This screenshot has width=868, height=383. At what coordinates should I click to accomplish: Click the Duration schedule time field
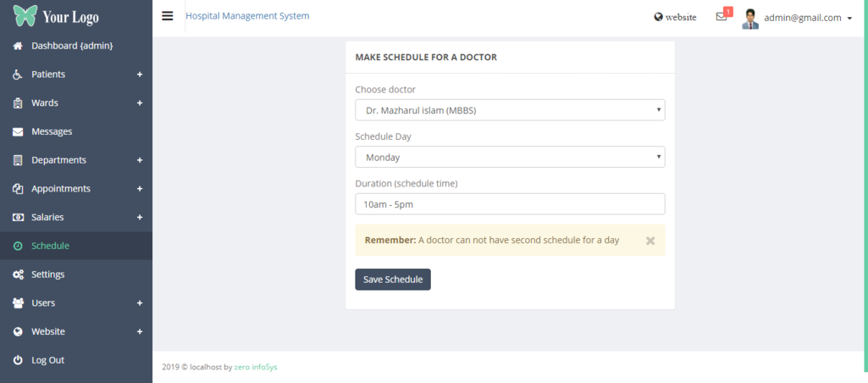(x=510, y=204)
